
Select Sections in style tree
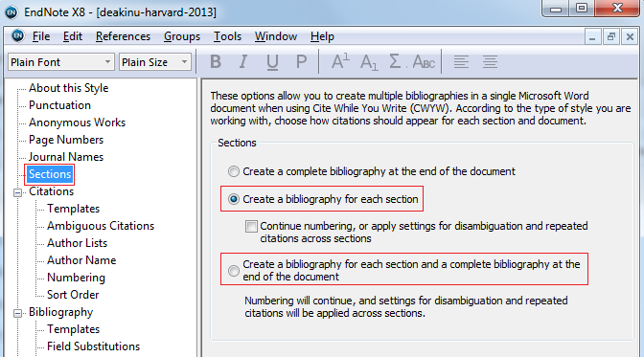50,174
